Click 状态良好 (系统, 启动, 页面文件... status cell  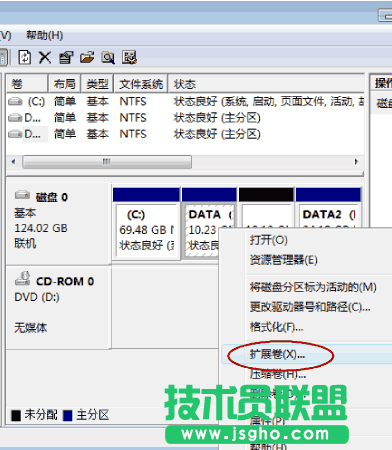[269, 101]
